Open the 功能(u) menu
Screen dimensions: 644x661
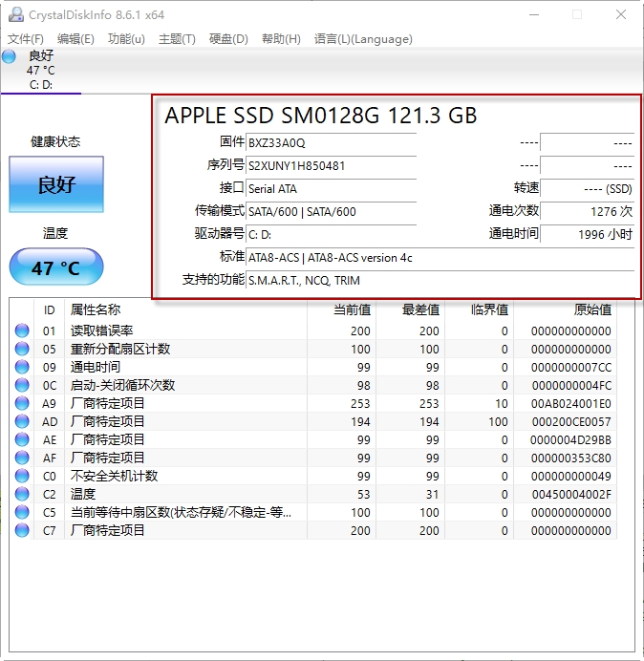pyautogui.click(x=126, y=39)
